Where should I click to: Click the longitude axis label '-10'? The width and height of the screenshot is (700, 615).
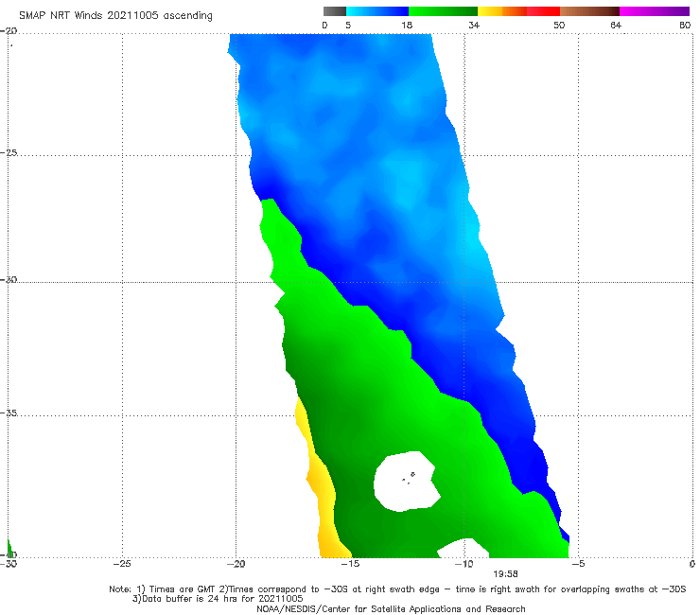[464, 564]
